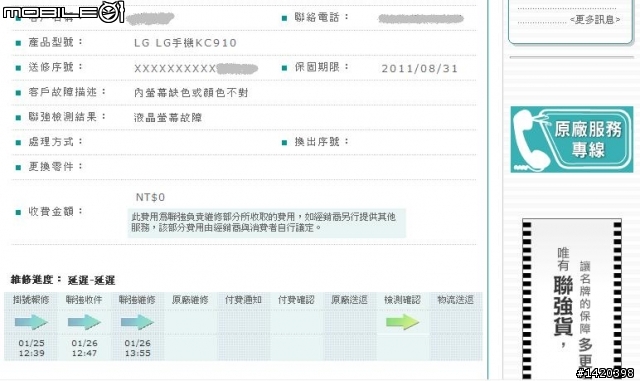Viewport: 640px width, 381px height.
Task: Select the 付費通知 progress step
Action: click(x=243, y=300)
